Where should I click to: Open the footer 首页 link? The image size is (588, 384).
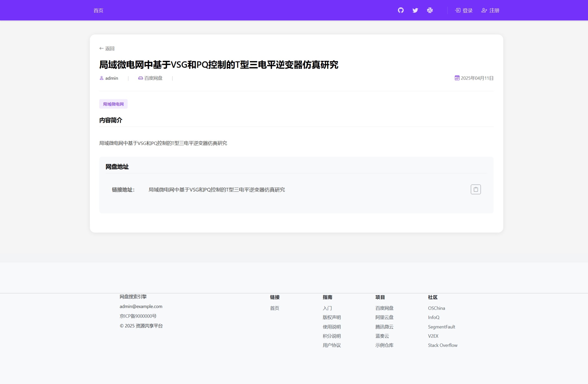(274, 308)
